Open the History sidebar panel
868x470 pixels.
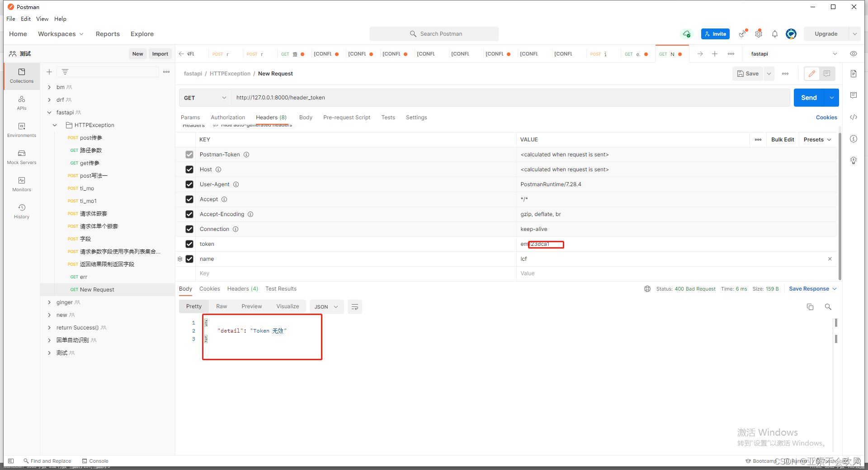pyautogui.click(x=22, y=211)
